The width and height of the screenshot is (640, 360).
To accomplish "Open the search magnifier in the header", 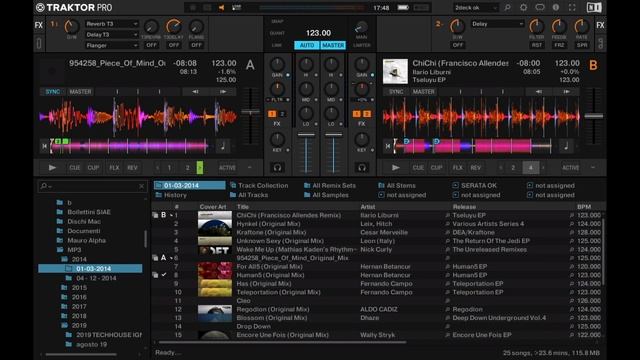I will coord(507,7).
